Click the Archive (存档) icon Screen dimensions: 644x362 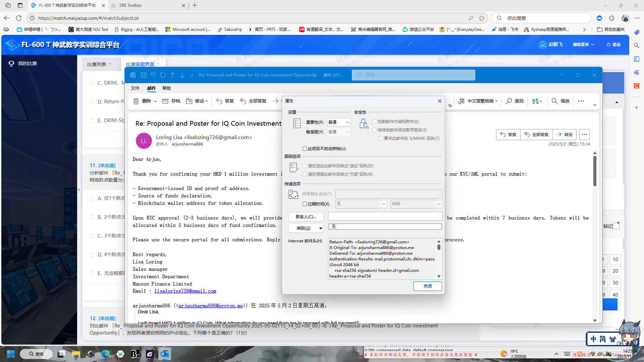165,101
